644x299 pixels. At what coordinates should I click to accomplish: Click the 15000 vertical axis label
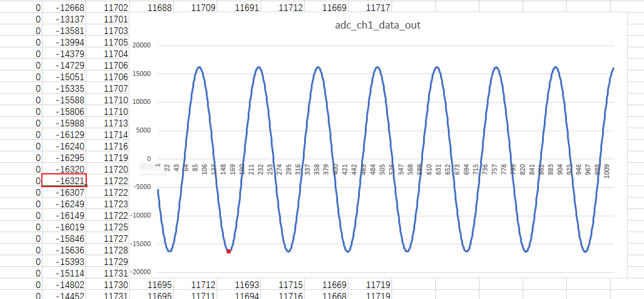(141, 74)
